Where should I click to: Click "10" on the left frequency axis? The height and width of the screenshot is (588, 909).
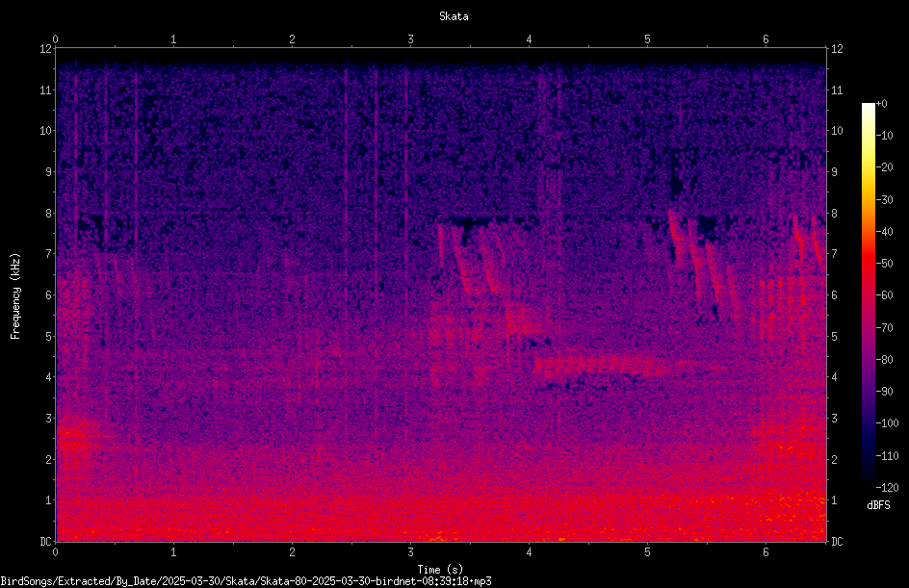pyautogui.click(x=46, y=131)
